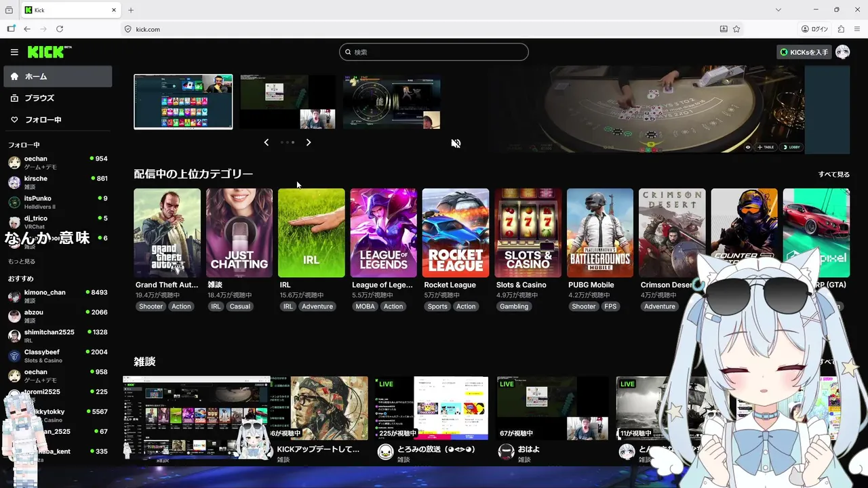This screenshot has width=868, height=488.
Task: Click おはよ stream channel avatar
Action: (506, 453)
